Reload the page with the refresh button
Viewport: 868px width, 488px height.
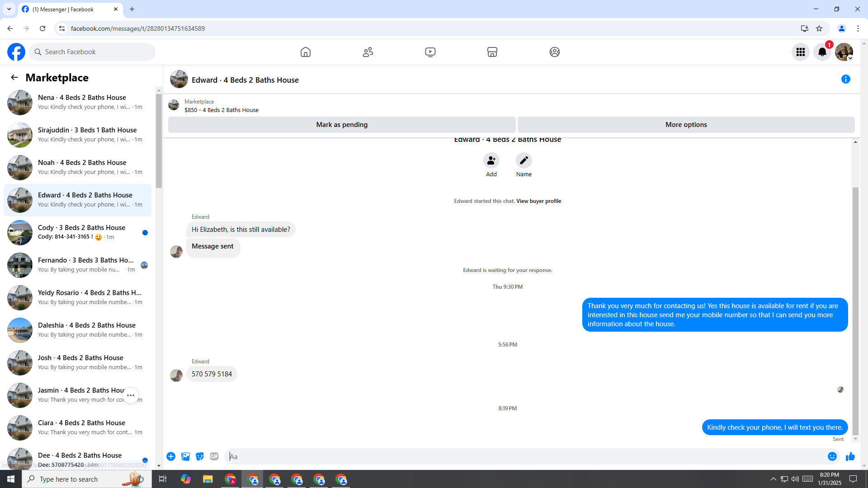point(42,28)
